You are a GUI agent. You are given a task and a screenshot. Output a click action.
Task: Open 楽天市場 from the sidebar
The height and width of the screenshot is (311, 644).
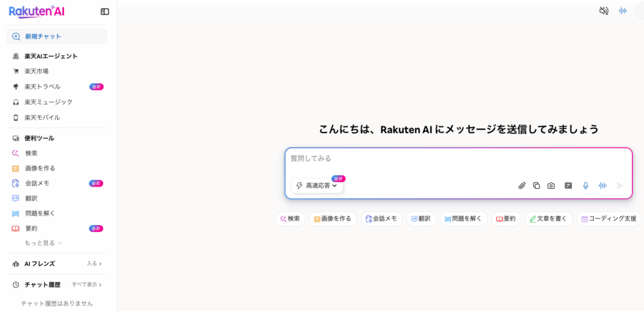pyautogui.click(x=36, y=71)
